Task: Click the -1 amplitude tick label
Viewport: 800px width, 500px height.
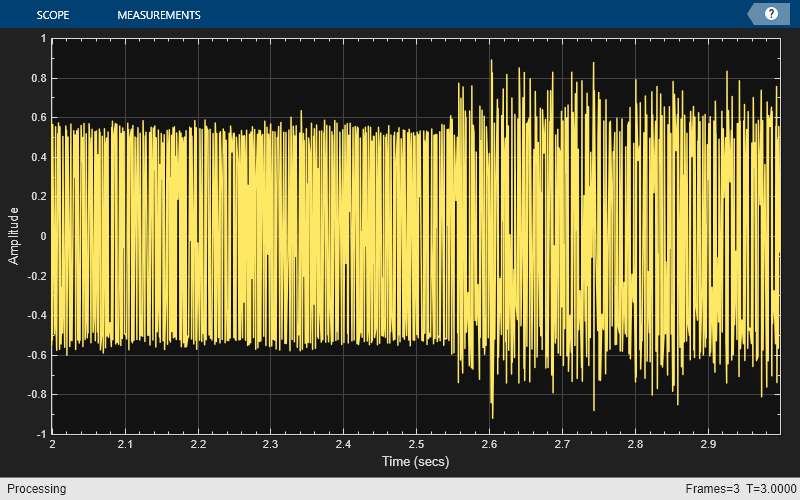Action: click(x=41, y=434)
